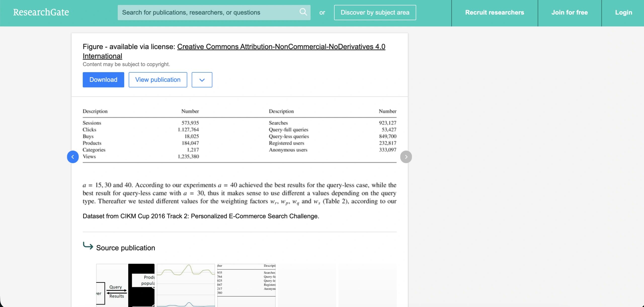Go to next figure with right arrow
644x307 pixels.
(406, 157)
